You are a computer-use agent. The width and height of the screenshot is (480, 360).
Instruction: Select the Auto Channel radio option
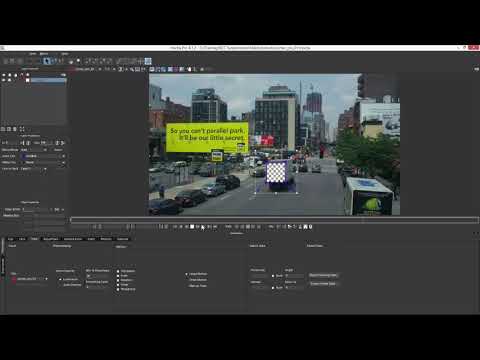60,285
